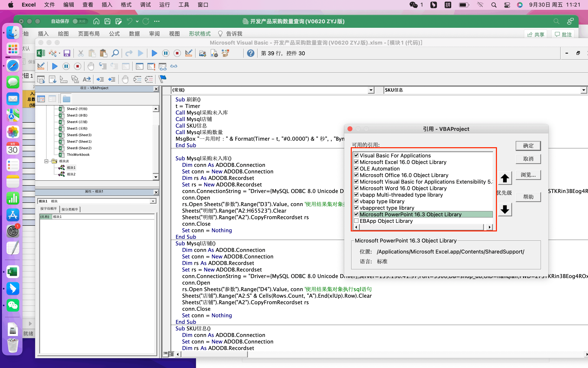Open undo dropdown arrow in Excel title bar

(137, 21)
